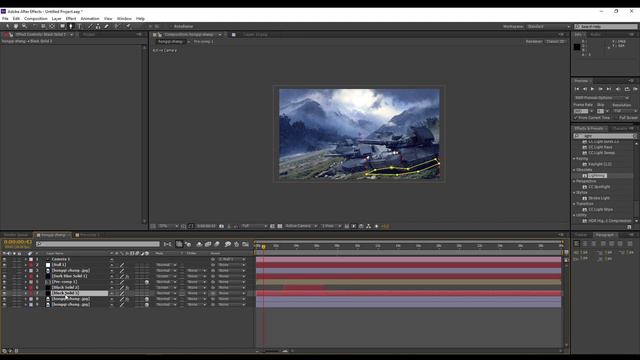This screenshot has width=640, height=360.
Task: Open Graph Editor in timeline
Action: (x=245, y=244)
